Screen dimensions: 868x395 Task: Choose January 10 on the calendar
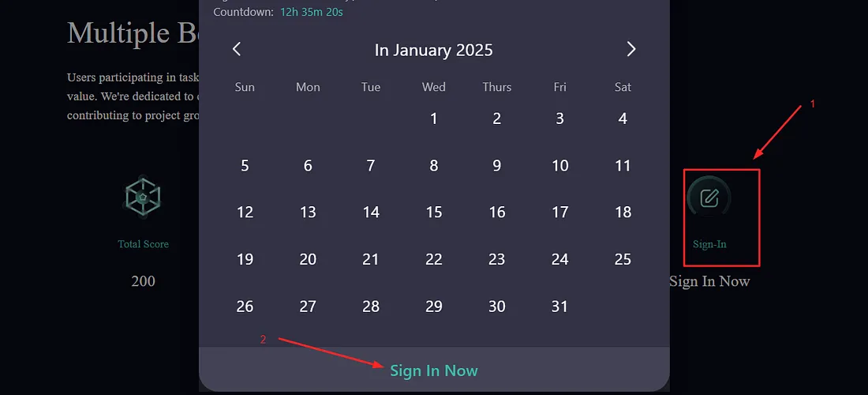point(559,166)
